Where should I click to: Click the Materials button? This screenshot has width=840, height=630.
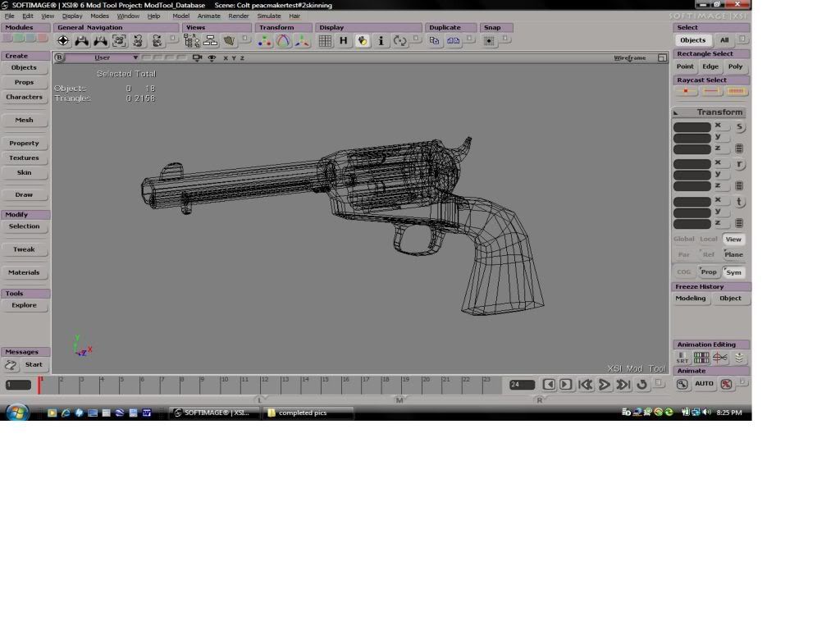24,272
